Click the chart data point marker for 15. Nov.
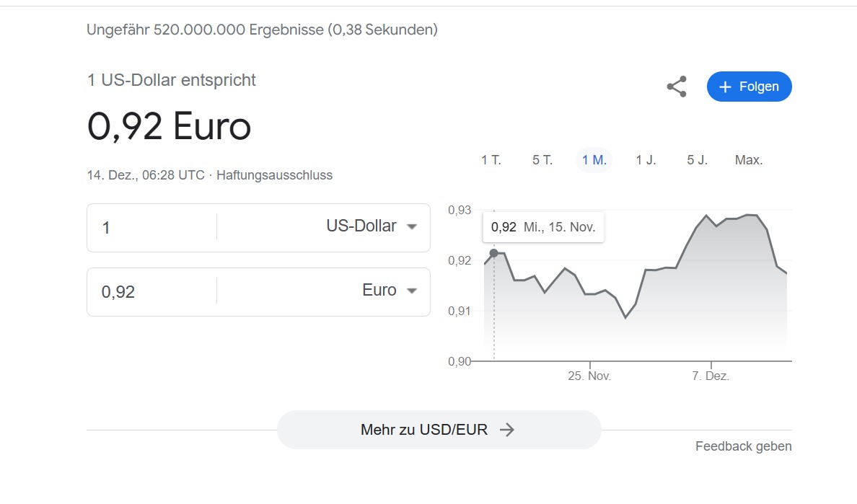Image resolution: width=857 pixels, height=504 pixels. (x=494, y=253)
